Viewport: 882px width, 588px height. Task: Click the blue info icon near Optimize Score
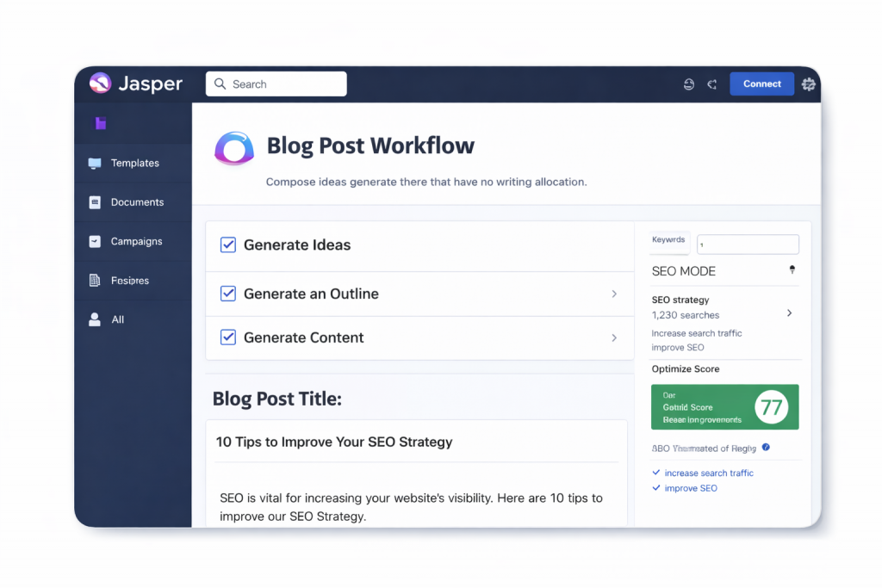tap(766, 448)
